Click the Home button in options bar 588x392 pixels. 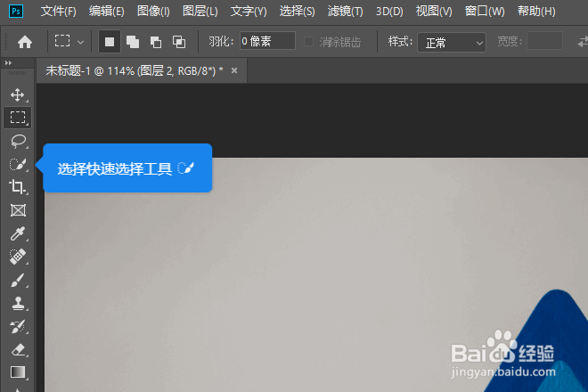pyautogui.click(x=25, y=42)
